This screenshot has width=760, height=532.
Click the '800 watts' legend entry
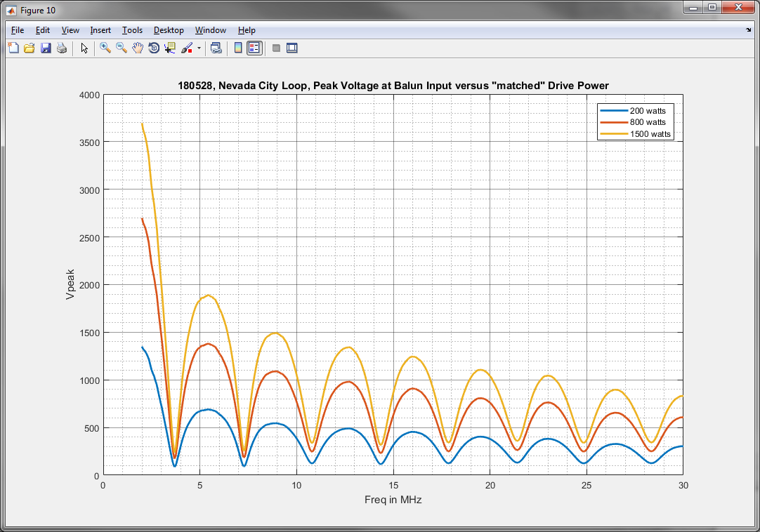[x=648, y=122]
